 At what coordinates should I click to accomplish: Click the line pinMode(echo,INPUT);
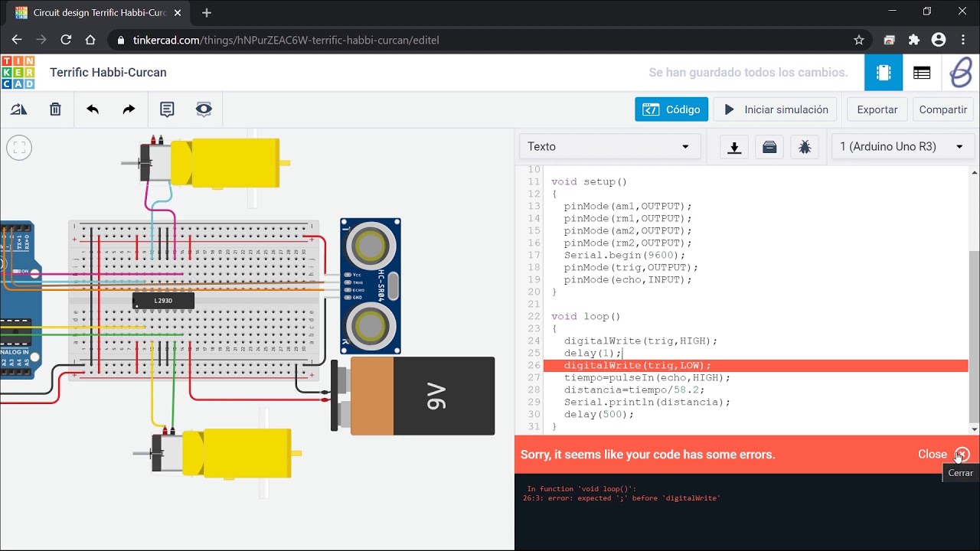pyautogui.click(x=628, y=280)
